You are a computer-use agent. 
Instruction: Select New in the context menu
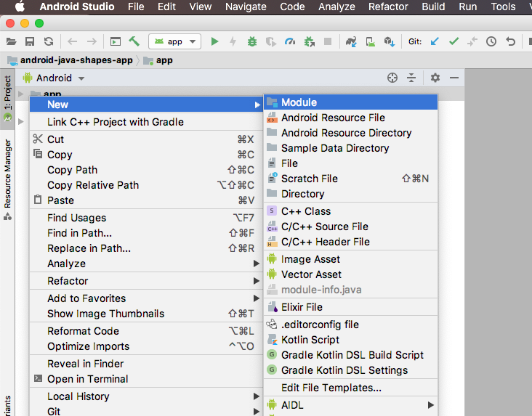pyautogui.click(x=146, y=105)
